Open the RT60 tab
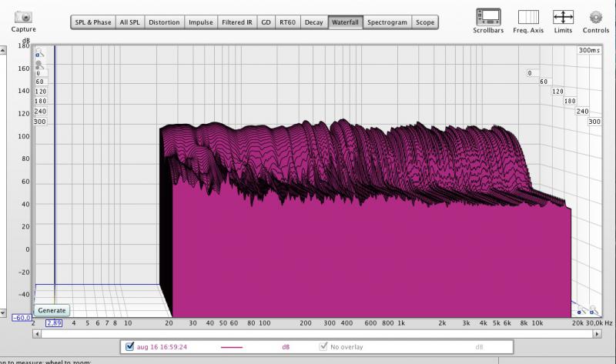The image size is (616, 364). pyautogui.click(x=287, y=22)
